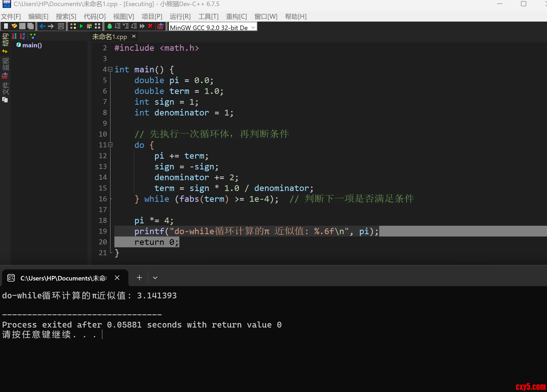Open the MinGW GCC compiler set dropdown
The width and height of the screenshot is (547, 392).
[x=253, y=27]
